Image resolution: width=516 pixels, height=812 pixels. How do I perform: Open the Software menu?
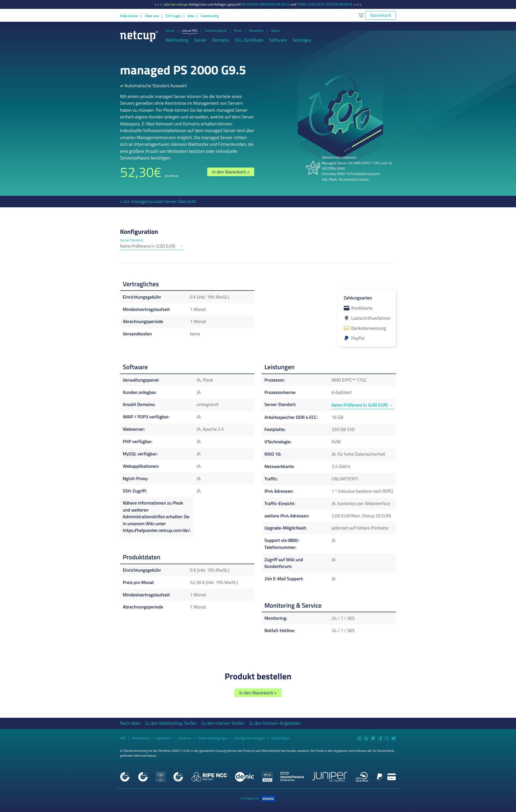pos(278,40)
